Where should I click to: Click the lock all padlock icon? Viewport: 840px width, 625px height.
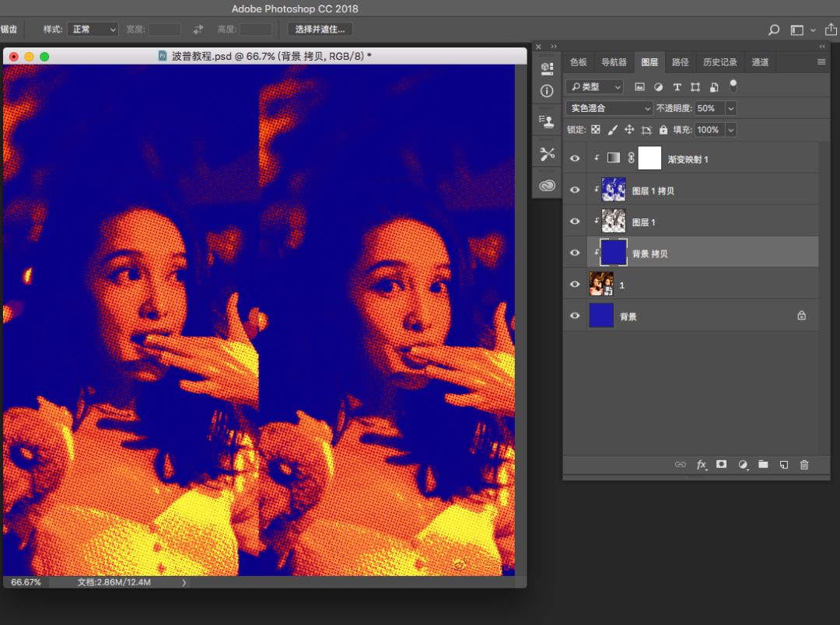point(663,130)
